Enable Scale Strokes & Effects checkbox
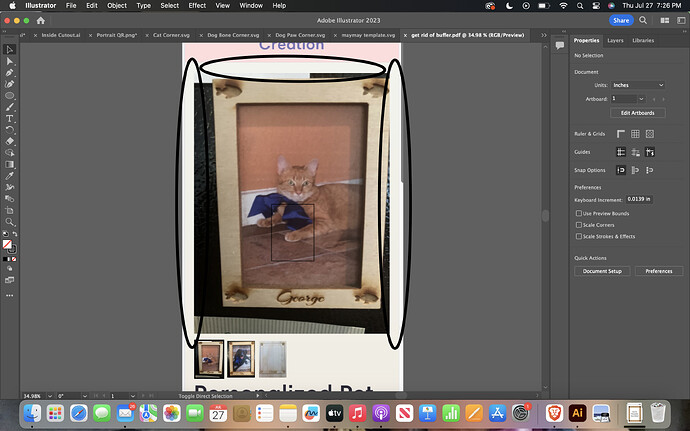The image size is (690, 431). pos(579,236)
